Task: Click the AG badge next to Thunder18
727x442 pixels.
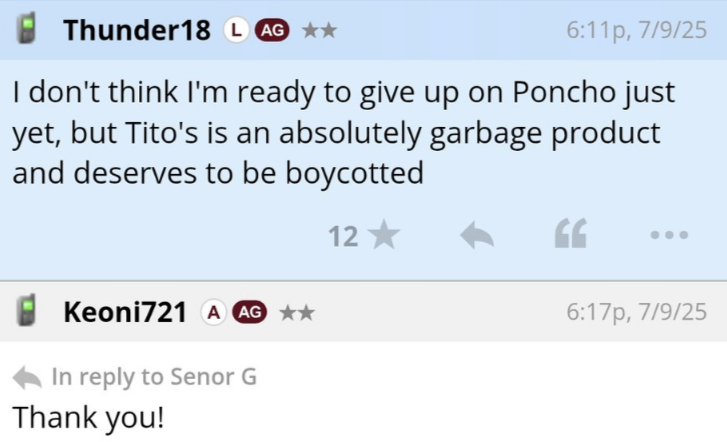Action: click(272, 30)
